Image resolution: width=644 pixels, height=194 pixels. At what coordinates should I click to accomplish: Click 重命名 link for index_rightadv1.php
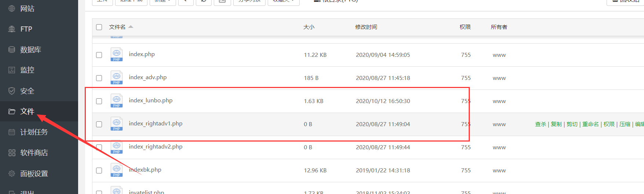click(590, 124)
